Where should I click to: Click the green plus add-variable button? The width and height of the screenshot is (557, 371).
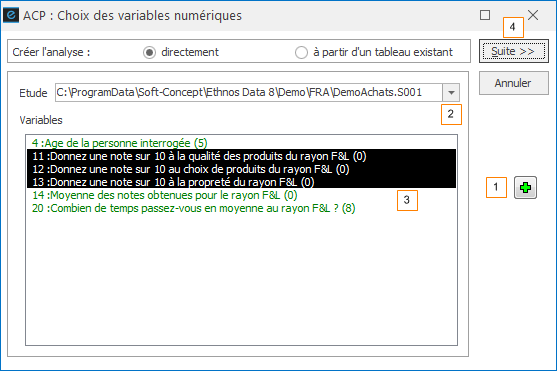525,187
